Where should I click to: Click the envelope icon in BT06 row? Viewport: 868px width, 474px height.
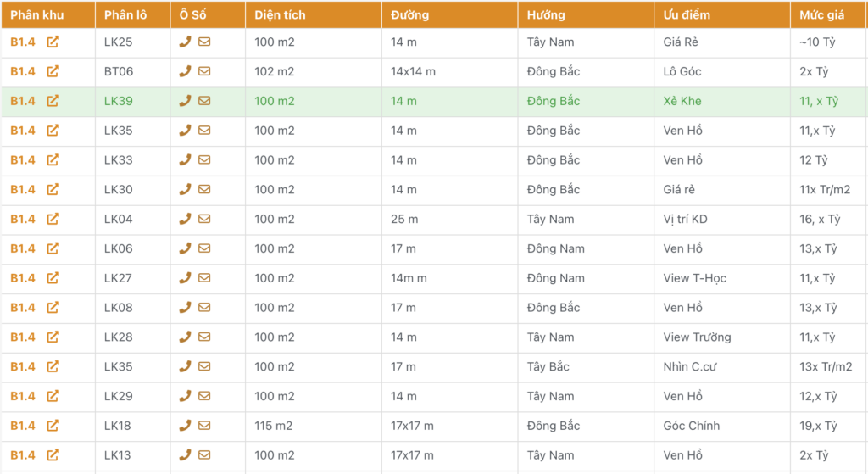pyautogui.click(x=204, y=71)
